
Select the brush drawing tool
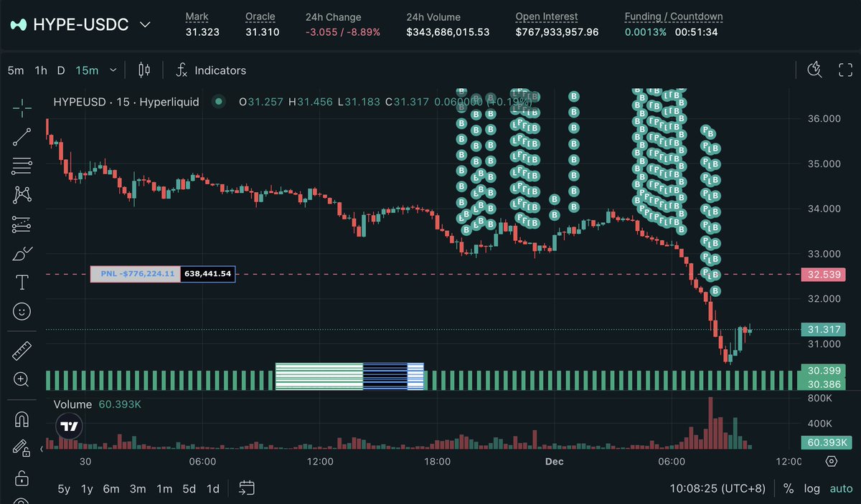click(x=21, y=253)
